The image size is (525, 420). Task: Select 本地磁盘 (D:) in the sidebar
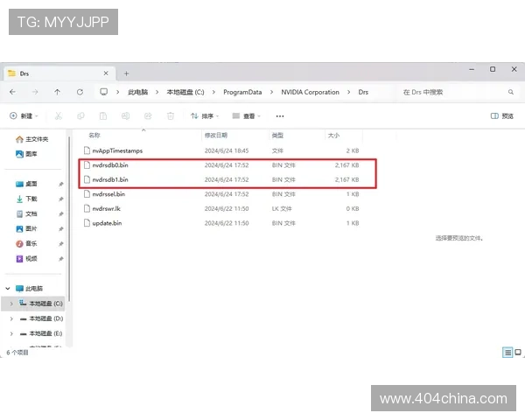pyautogui.click(x=41, y=318)
